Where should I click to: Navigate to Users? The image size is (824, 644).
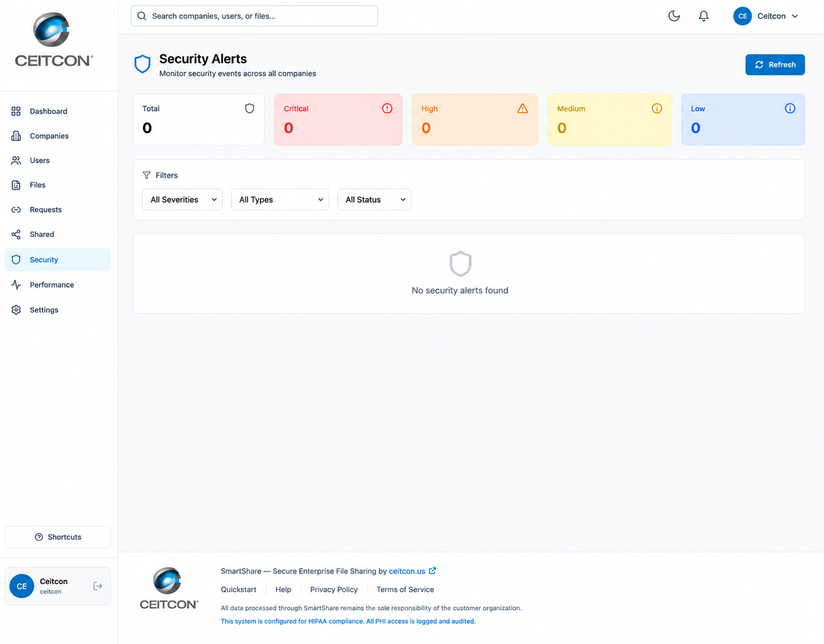tap(58, 160)
